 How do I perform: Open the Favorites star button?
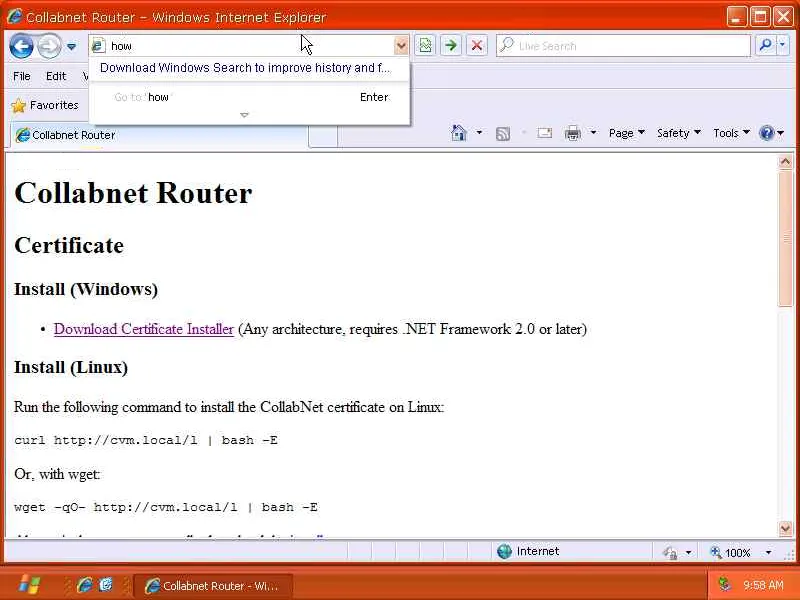45,105
